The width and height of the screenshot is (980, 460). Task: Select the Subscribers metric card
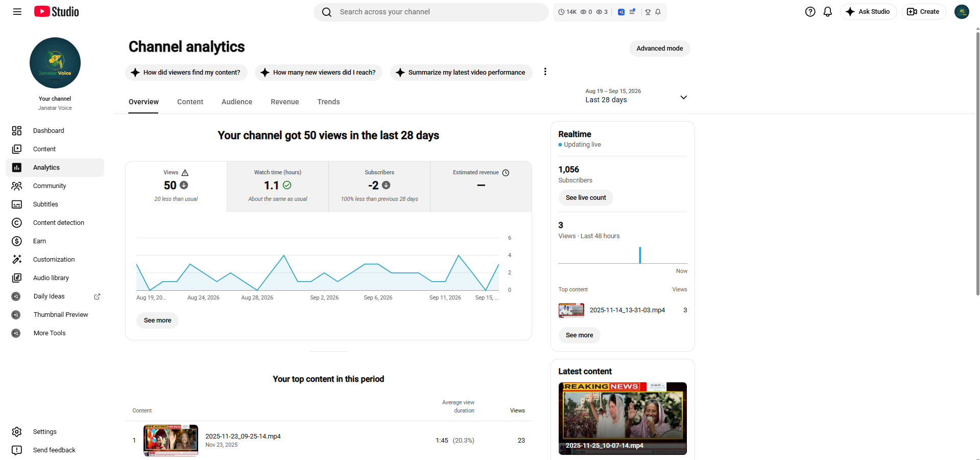[379, 187]
